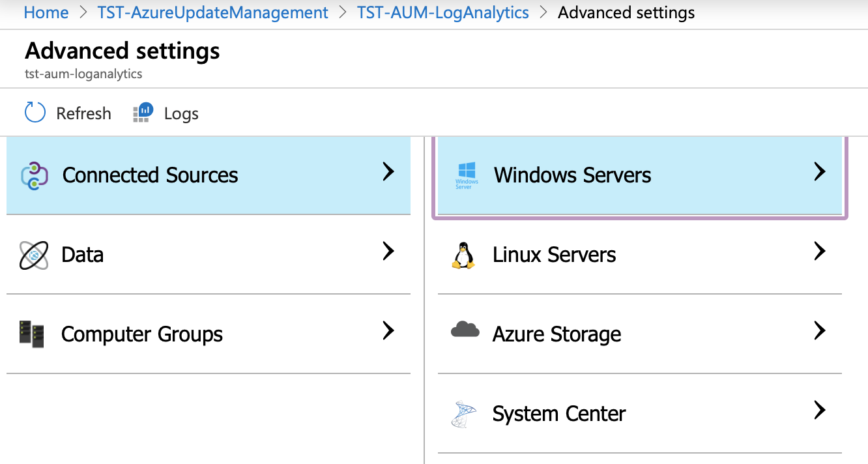Expand the Linux Servers chevron

(x=820, y=251)
